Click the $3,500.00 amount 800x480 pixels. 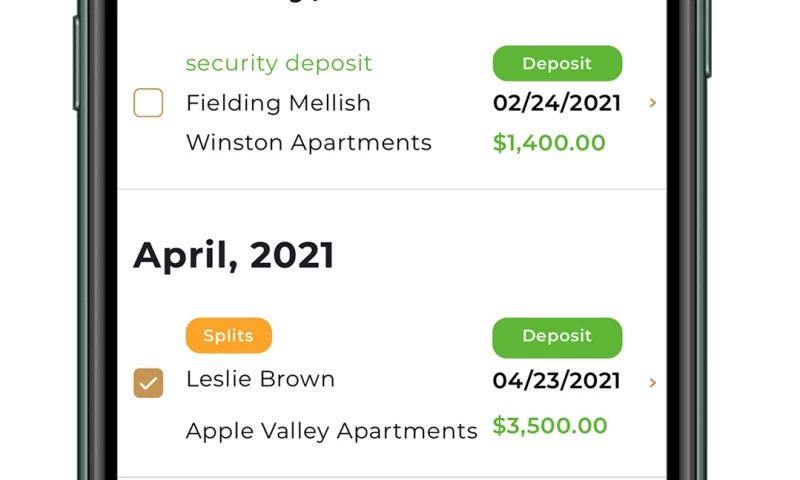pyautogui.click(x=549, y=426)
